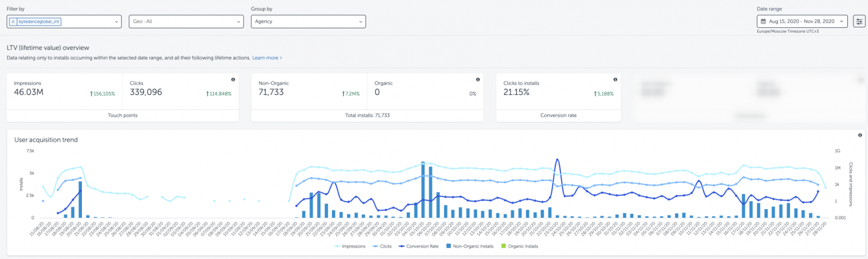This screenshot has height=259, width=868.
Task: Open info icon on User acquisition trend chart
Action: (x=860, y=135)
